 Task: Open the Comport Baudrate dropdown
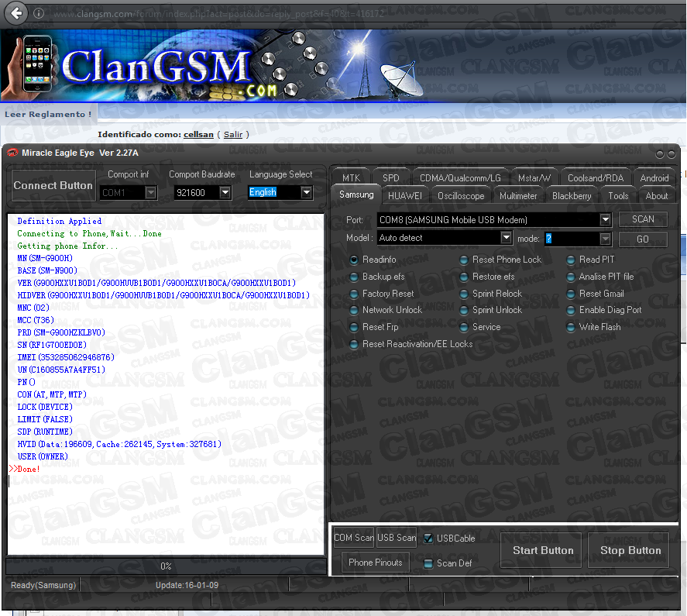[225, 192]
